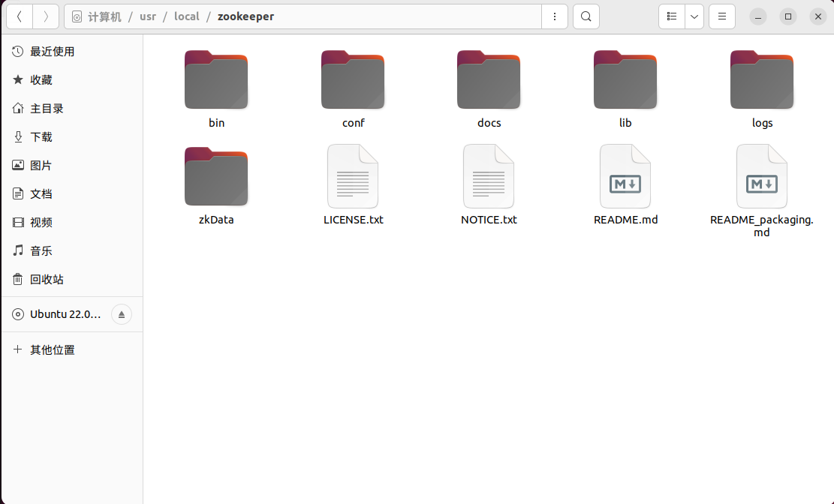This screenshot has height=504, width=834.
Task: Go back with the left arrow button
Action: 20,16
